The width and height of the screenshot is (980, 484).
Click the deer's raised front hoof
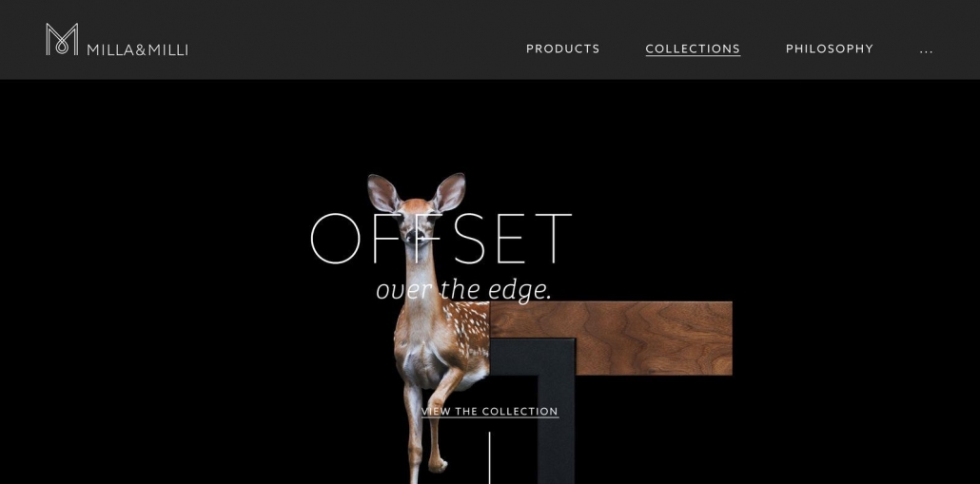click(x=439, y=464)
